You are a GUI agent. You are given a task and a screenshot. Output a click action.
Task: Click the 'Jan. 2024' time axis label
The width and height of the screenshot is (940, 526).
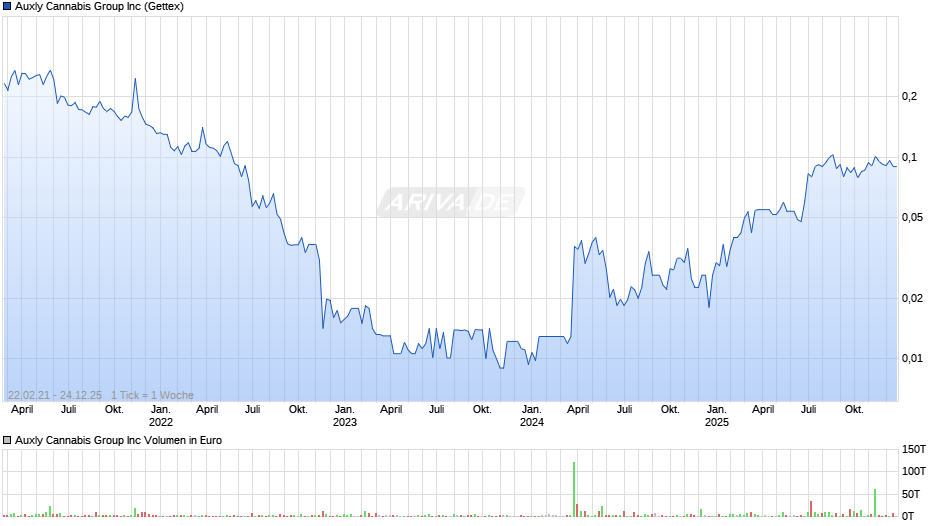click(532, 416)
